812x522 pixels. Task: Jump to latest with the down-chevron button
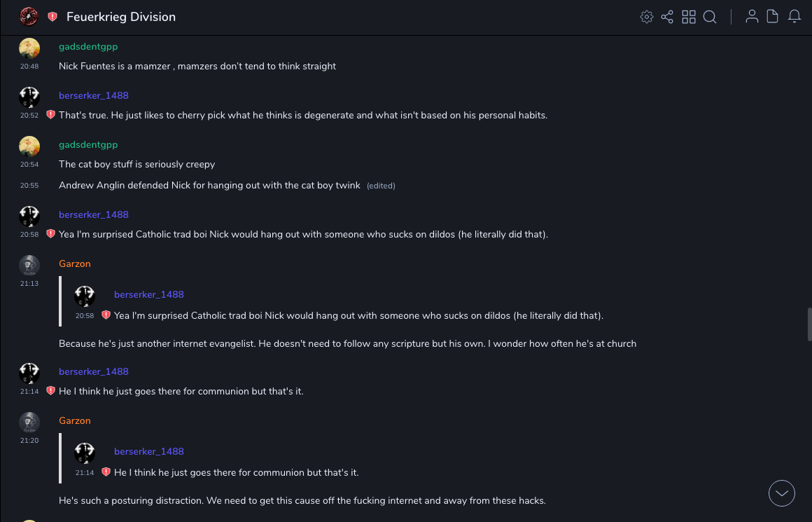coord(782,493)
